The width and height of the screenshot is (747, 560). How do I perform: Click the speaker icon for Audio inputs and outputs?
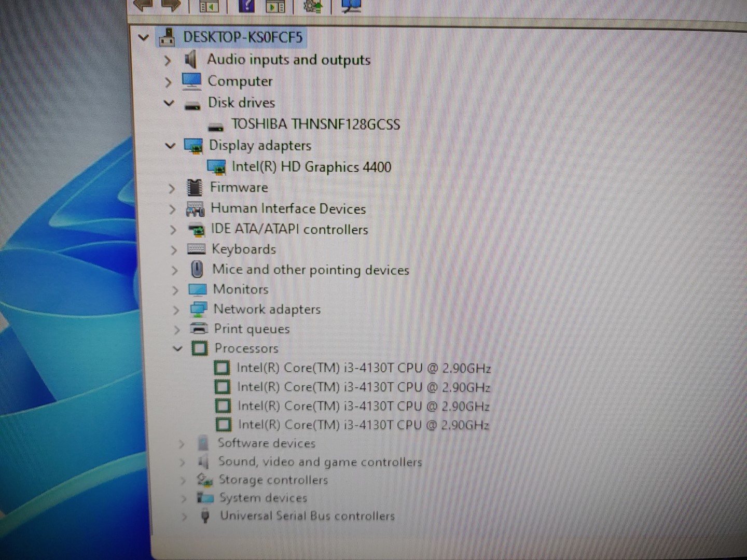(191, 60)
